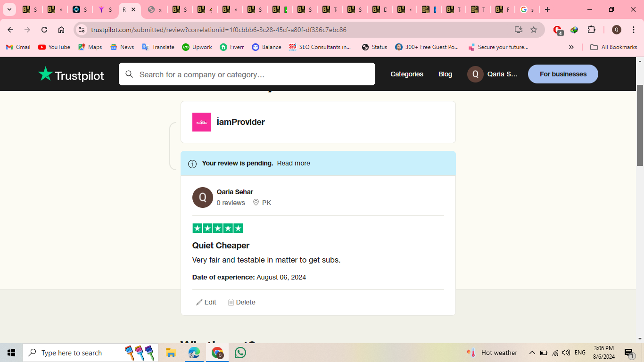Reload the Trustpilot page
The height and width of the screenshot is (362, 644).
coord(44,30)
